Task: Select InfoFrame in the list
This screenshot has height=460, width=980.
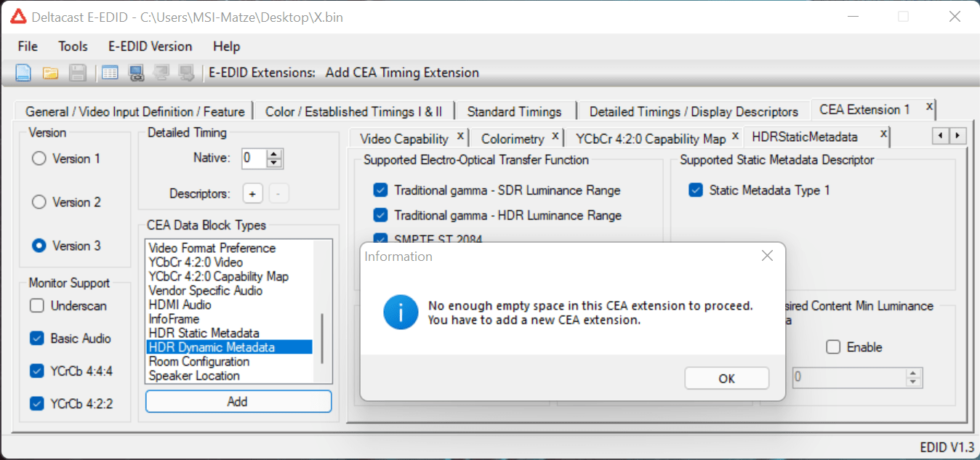Action: (x=229, y=319)
